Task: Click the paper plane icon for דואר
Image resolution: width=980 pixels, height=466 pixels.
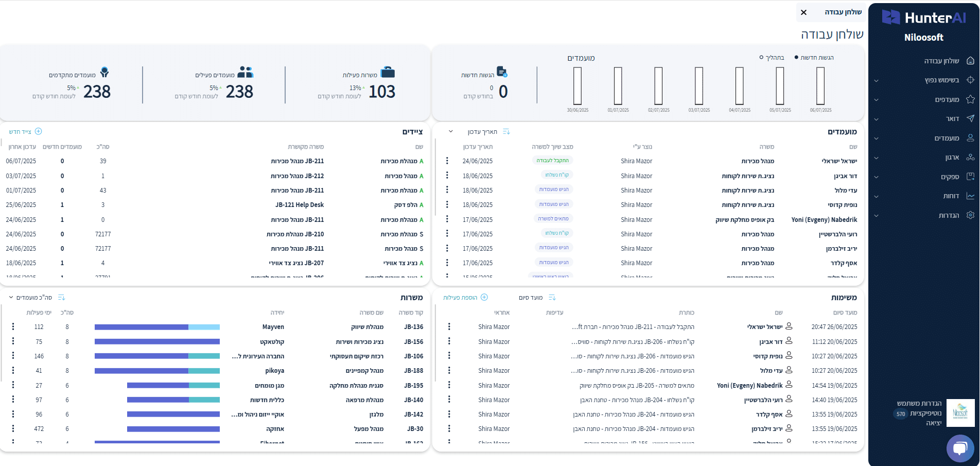Action: tap(970, 119)
